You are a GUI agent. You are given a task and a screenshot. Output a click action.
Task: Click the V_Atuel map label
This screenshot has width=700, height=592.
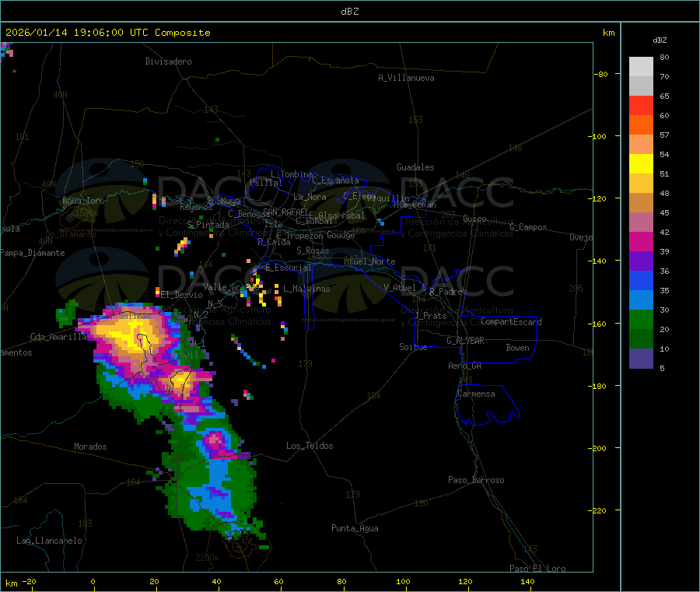point(400,288)
